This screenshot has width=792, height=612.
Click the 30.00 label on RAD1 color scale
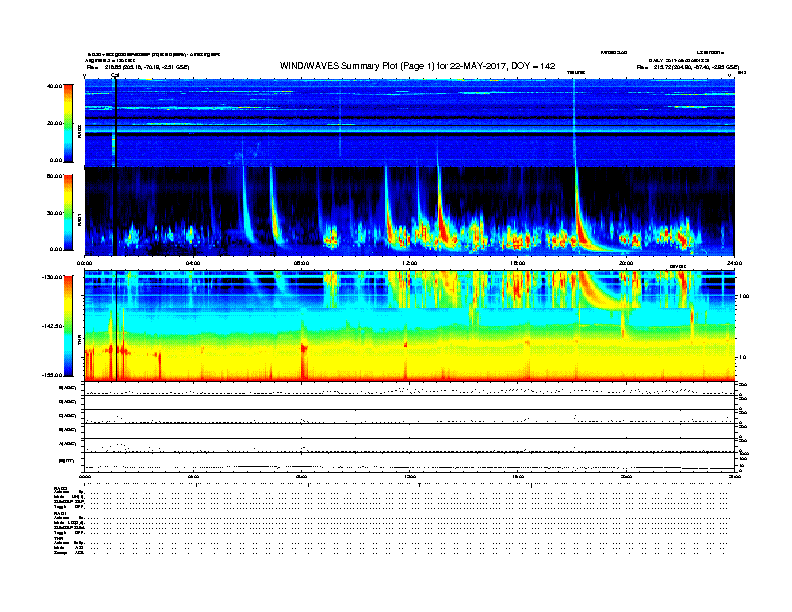pyautogui.click(x=54, y=213)
